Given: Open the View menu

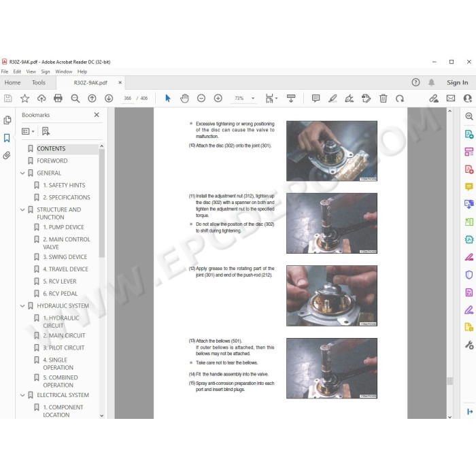Looking at the screenshot, I should coord(31,71).
